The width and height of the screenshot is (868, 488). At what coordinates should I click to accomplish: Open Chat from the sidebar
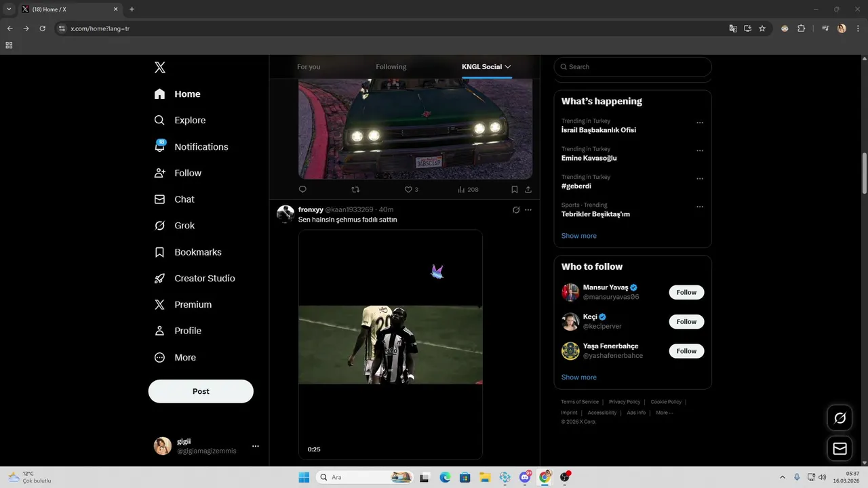point(175,199)
